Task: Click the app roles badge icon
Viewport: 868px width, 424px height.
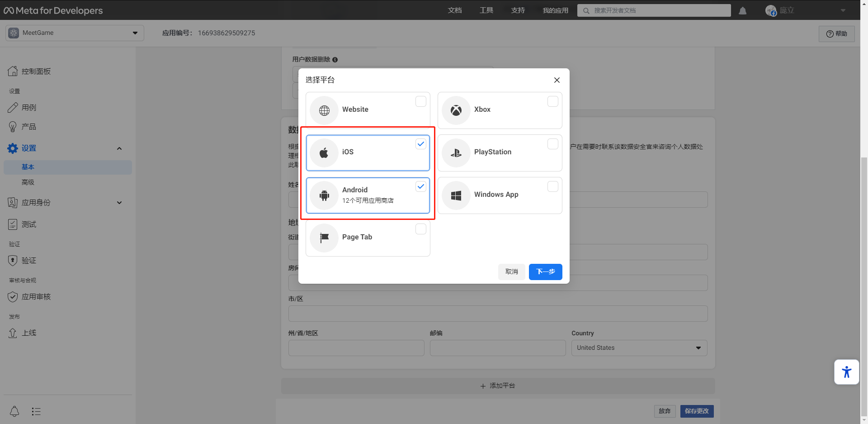Action: [13, 202]
